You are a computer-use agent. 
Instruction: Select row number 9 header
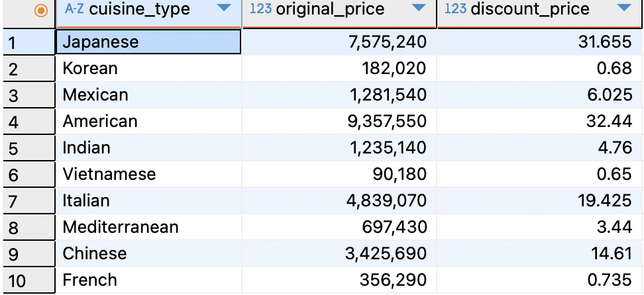28,254
